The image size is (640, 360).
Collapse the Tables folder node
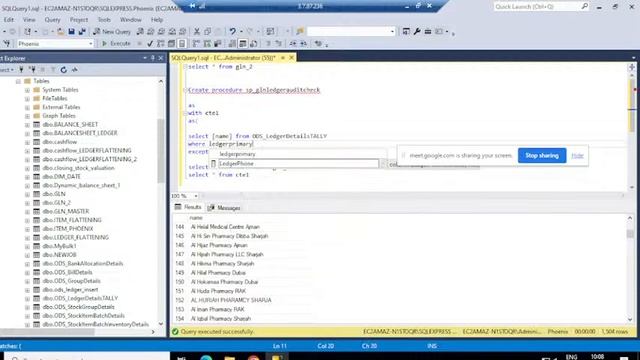pos(18,81)
